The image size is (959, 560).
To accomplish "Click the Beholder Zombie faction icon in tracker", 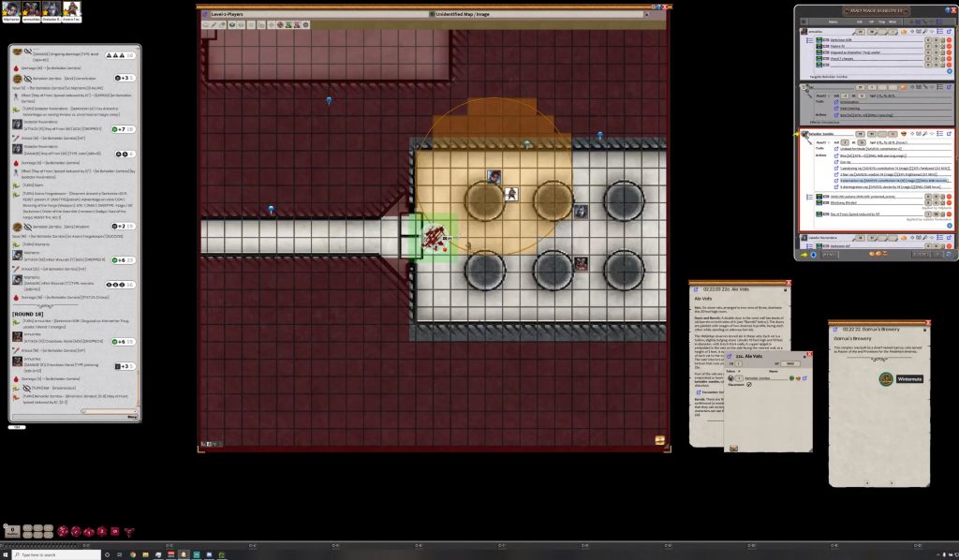I will 904,134.
